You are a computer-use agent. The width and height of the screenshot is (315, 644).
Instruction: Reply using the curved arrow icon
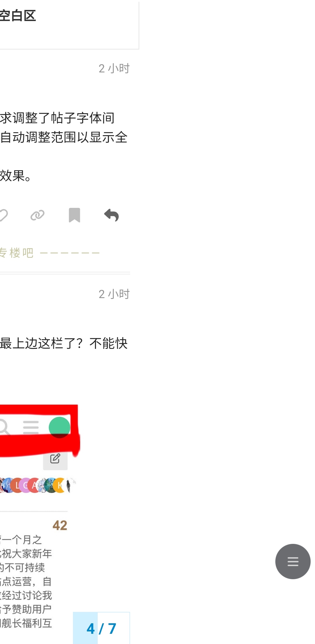111,215
